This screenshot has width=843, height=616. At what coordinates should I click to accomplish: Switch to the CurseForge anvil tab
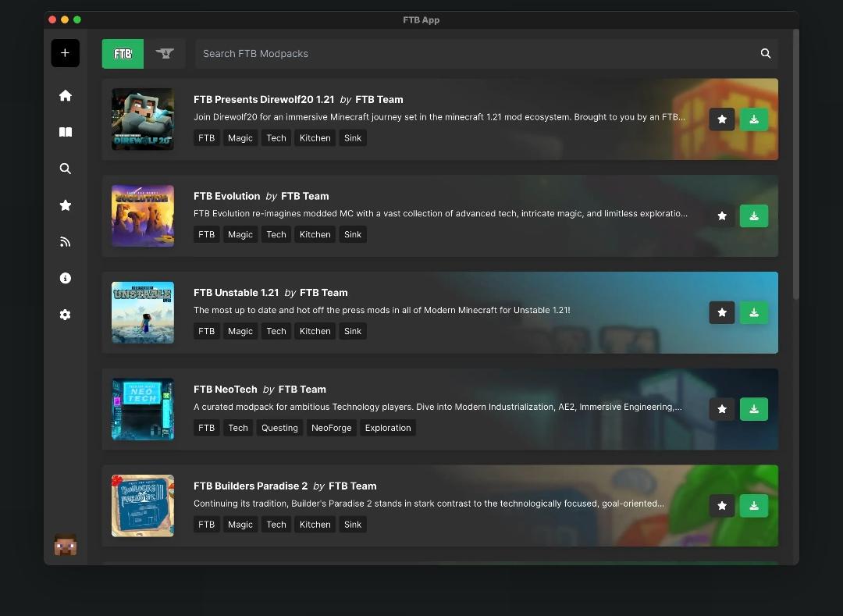tap(165, 54)
